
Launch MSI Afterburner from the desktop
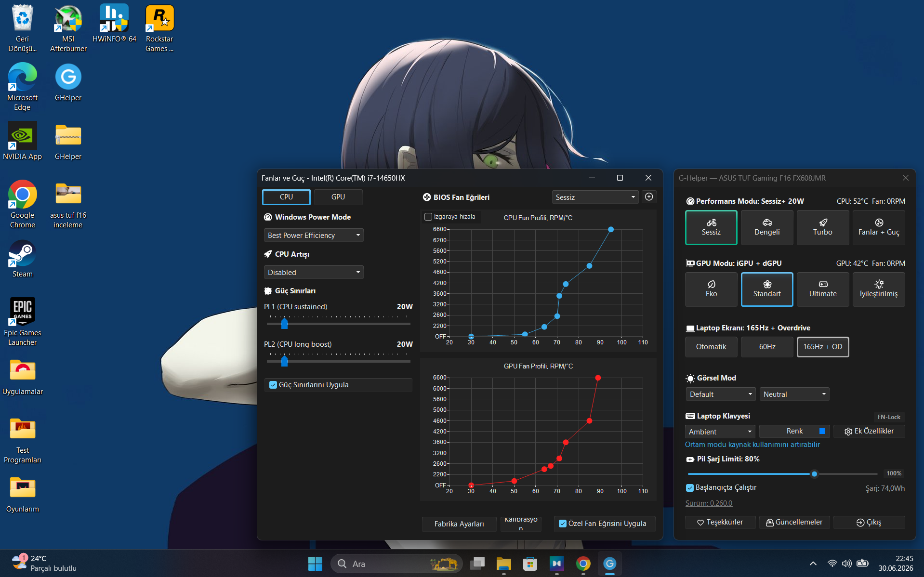68,28
